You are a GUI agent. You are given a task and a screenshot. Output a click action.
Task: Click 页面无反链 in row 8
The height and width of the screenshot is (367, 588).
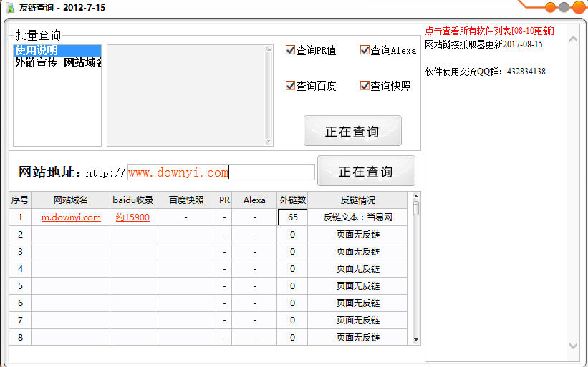tap(357, 338)
